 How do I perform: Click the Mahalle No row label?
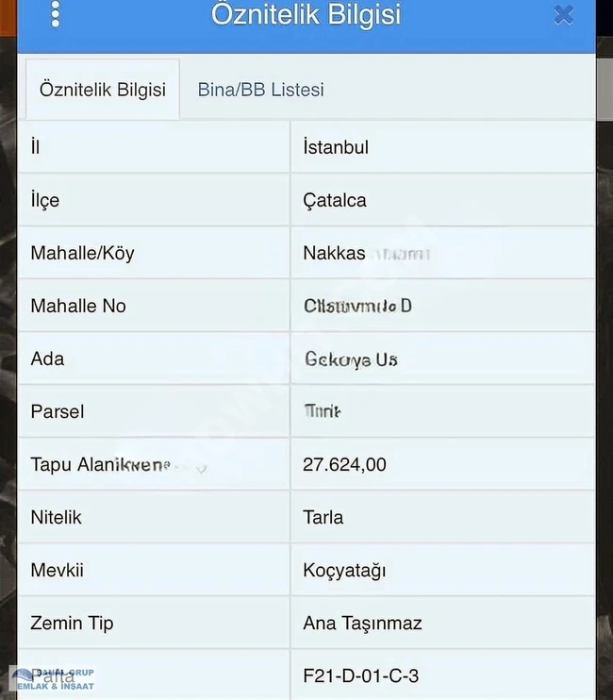click(x=77, y=306)
